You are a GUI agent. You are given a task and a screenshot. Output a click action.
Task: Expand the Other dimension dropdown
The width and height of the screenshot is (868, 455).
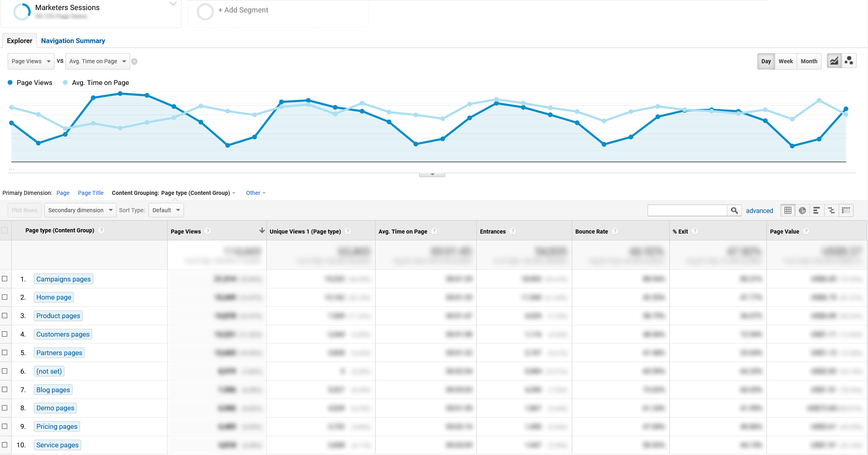tap(255, 193)
